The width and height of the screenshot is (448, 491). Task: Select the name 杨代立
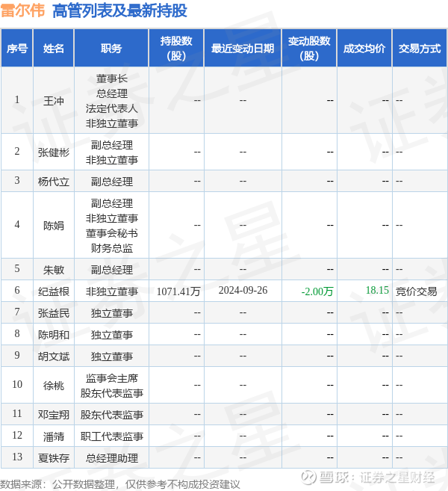tap(54, 182)
